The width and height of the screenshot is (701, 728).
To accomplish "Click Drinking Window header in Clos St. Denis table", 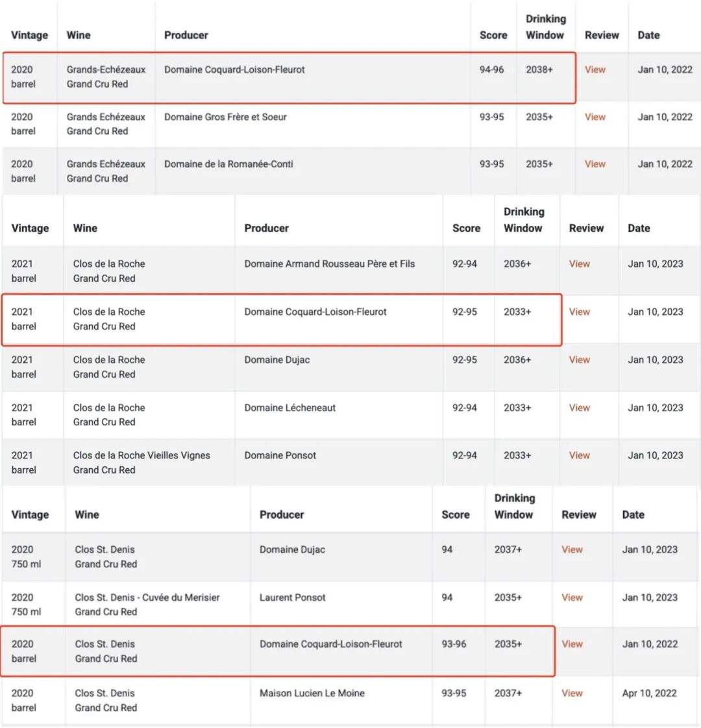I will click(x=514, y=507).
